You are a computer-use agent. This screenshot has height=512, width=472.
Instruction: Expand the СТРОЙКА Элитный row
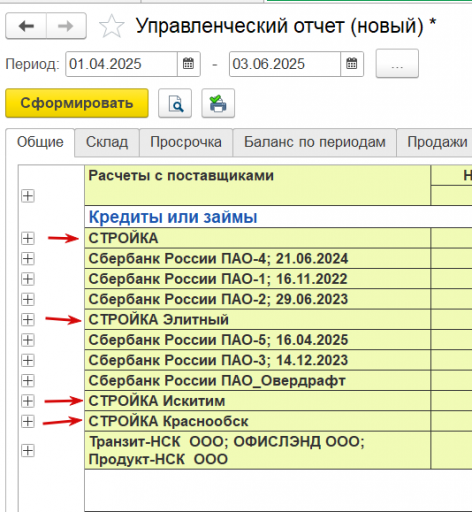click(x=28, y=320)
